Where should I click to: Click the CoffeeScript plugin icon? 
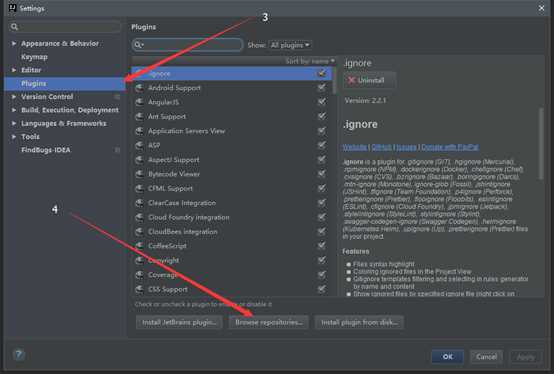point(140,246)
